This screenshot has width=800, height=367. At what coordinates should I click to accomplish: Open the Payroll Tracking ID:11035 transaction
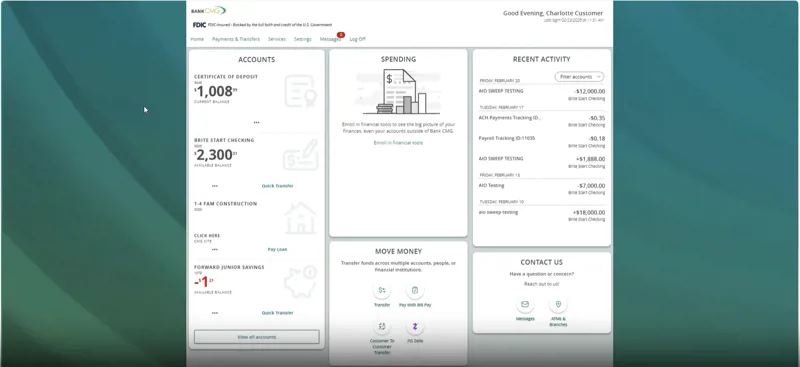tap(542, 141)
